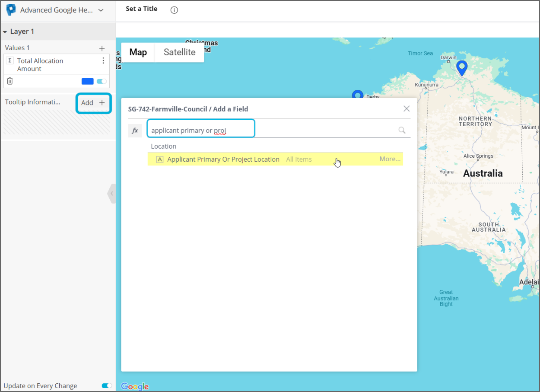Click the map pin near Darwin
Image resolution: width=540 pixels, height=392 pixels.
pyautogui.click(x=462, y=67)
